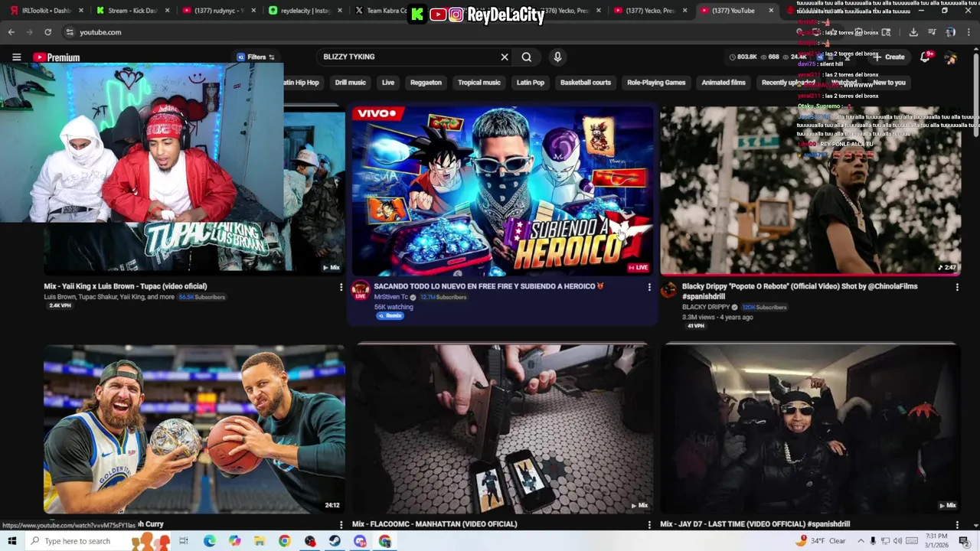Click the Remix badge under MrStiven Tc

click(390, 316)
